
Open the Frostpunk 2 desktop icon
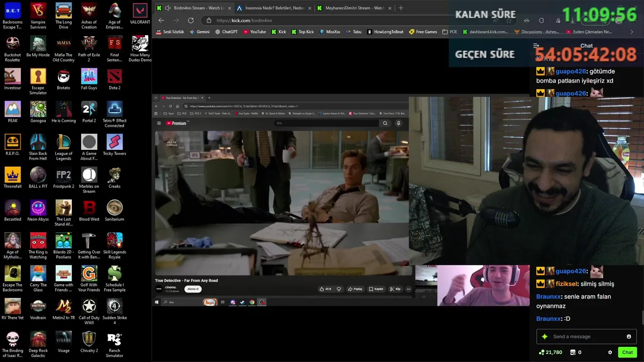click(63, 178)
